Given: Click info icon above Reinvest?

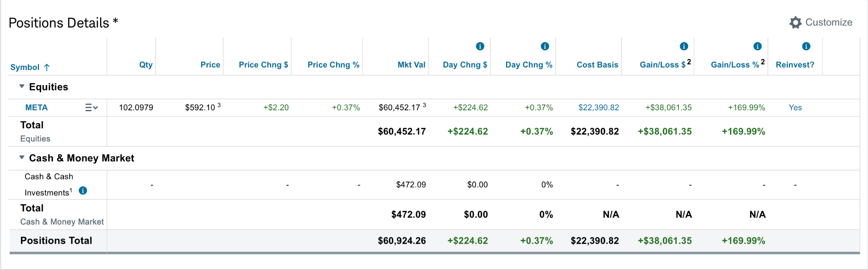Looking at the screenshot, I should pyautogui.click(x=806, y=46).
